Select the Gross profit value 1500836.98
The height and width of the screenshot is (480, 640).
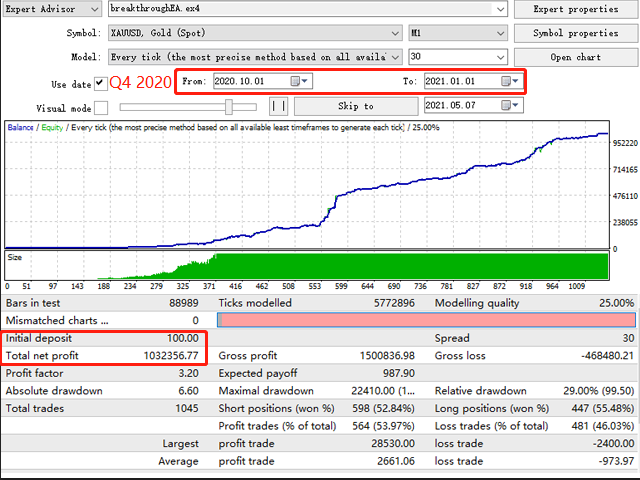tap(387, 356)
